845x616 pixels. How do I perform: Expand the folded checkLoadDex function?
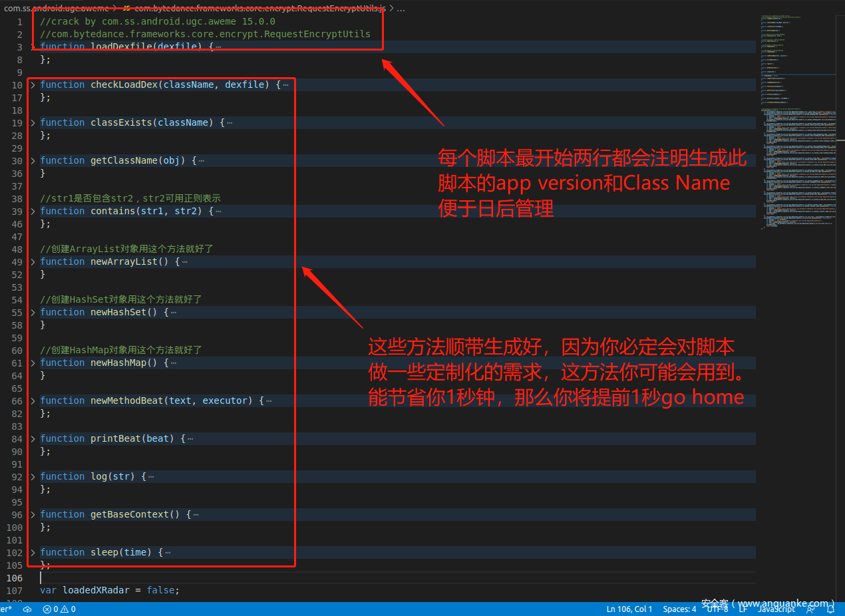(33, 85)
